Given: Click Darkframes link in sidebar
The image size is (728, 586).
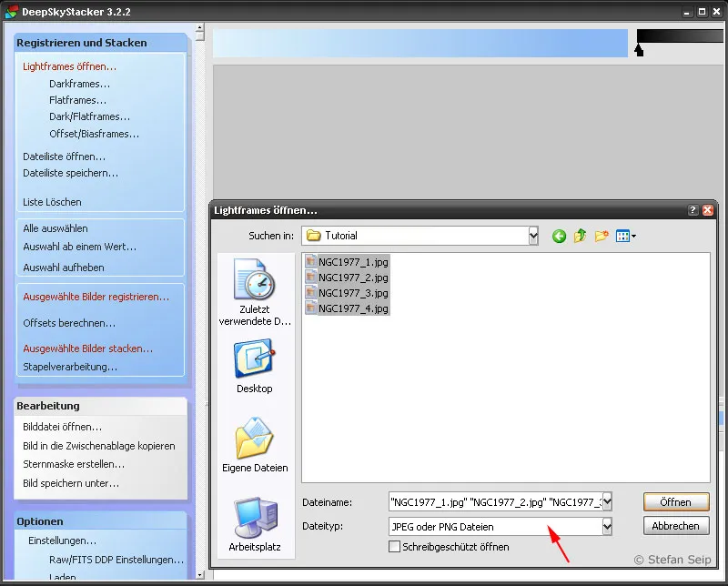Looking at the screenshot, I should [79, 84].
